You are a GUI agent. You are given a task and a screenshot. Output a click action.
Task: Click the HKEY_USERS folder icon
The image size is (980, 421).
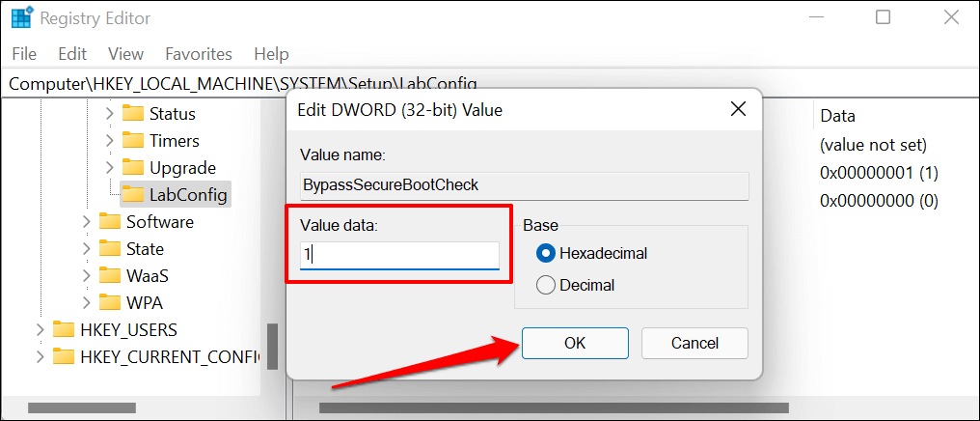click(64, 330)
